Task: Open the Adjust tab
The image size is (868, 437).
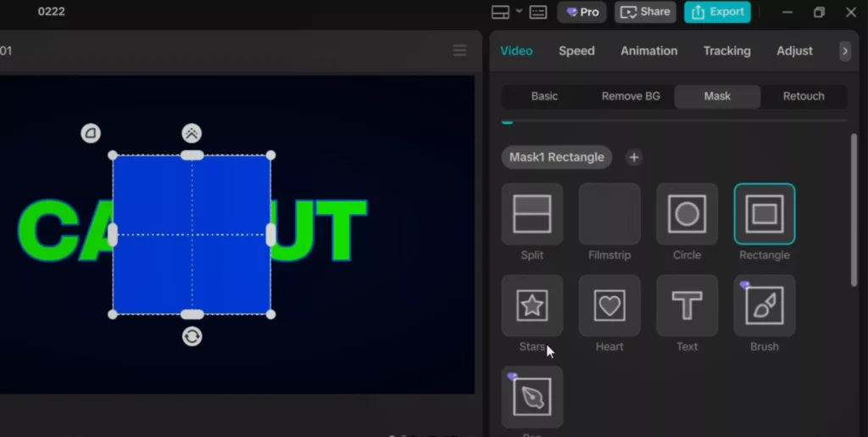Action: pos(794,51)
